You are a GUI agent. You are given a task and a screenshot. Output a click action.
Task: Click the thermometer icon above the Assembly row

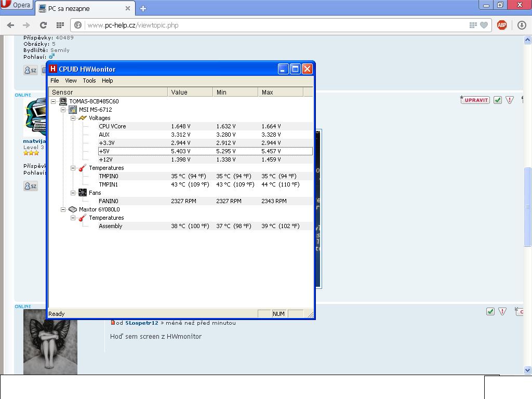pos(83,218)
